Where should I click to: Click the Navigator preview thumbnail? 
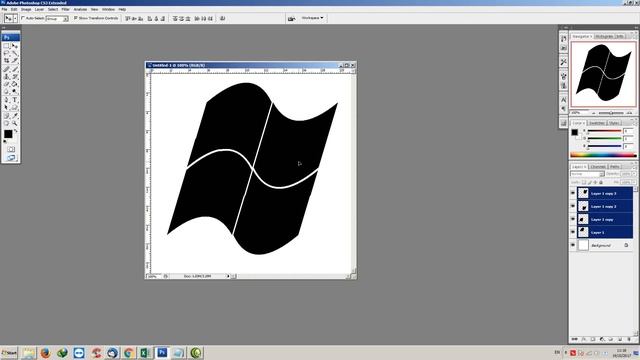point(603,74)
